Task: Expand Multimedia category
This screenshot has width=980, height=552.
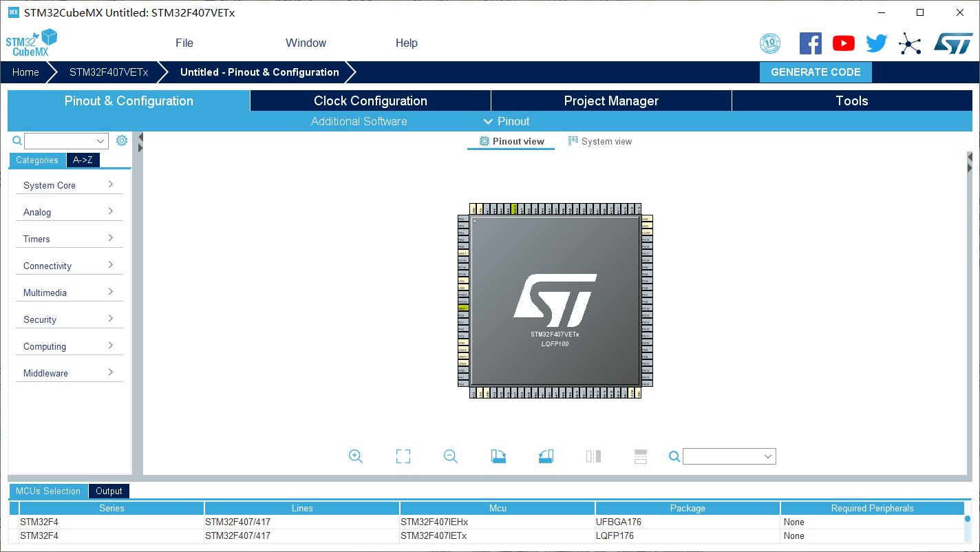Action: (x=69, y=293)
